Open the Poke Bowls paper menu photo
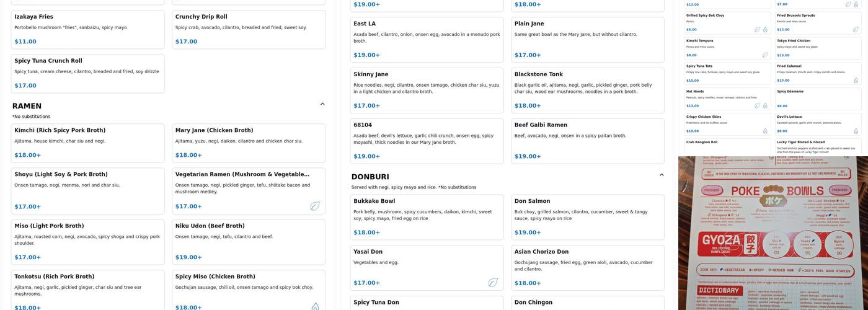 coord(773,233)
